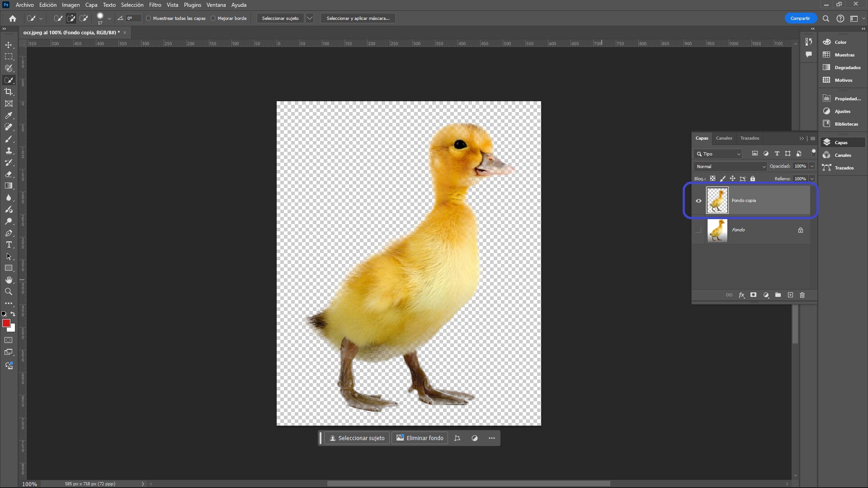Open the Opacidad dropdown arrow

click(812, 166)
